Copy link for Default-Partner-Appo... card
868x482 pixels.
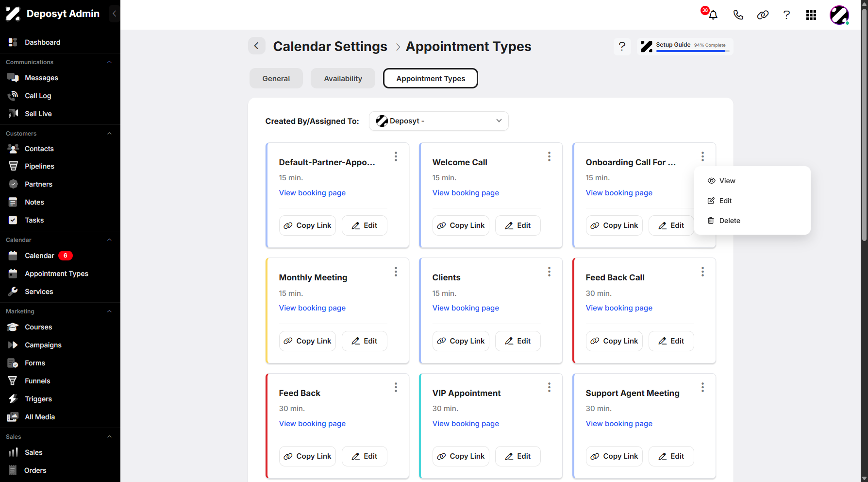click(x=307, y=225)
